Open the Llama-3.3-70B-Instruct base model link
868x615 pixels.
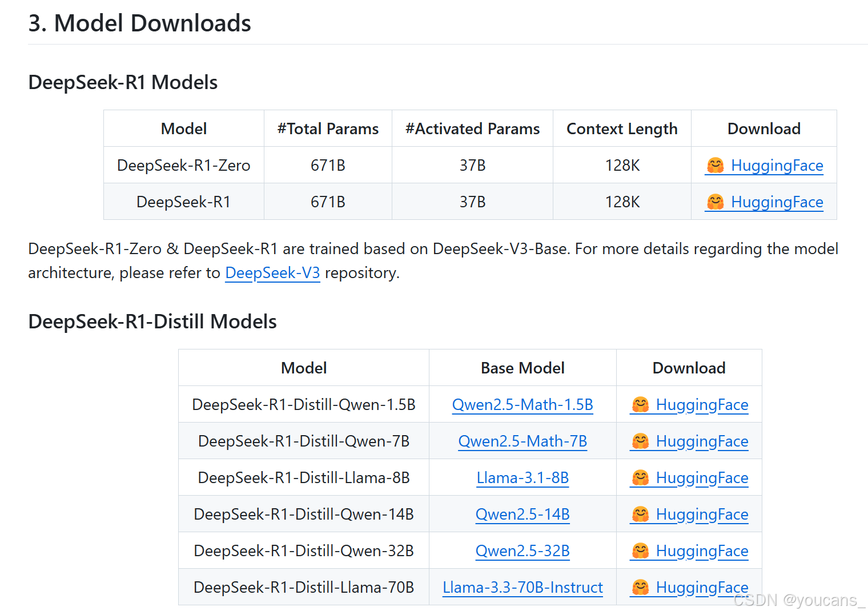(523, 588)
